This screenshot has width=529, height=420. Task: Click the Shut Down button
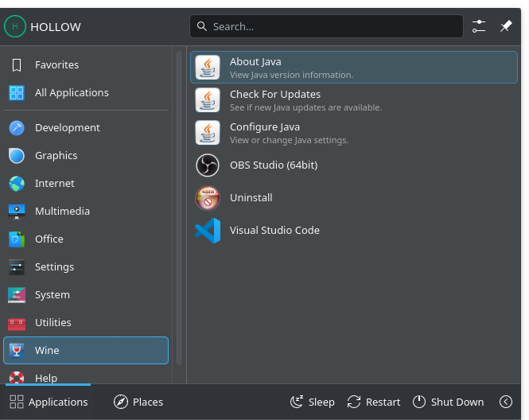point(448,402)
